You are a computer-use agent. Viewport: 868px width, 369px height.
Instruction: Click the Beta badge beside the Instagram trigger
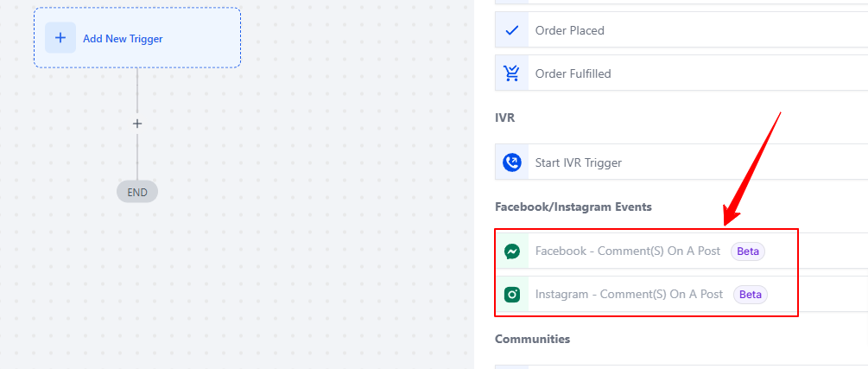click(750, 295)
